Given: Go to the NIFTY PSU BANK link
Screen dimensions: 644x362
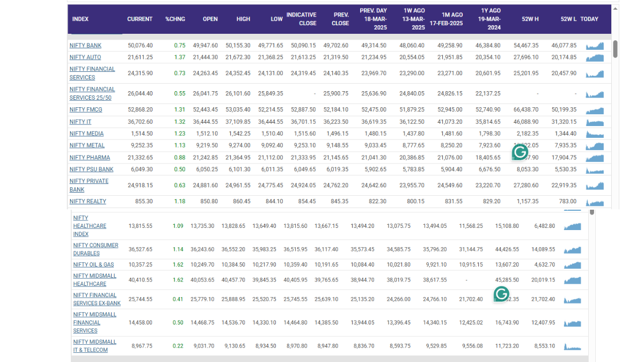Looking at the screenshot, I should click(91, 169).
